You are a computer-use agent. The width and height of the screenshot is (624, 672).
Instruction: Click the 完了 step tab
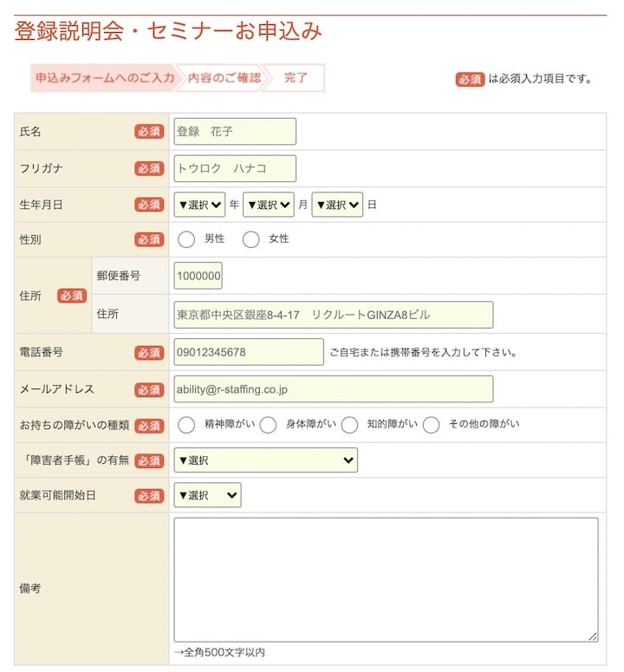[x=296, y=78]
